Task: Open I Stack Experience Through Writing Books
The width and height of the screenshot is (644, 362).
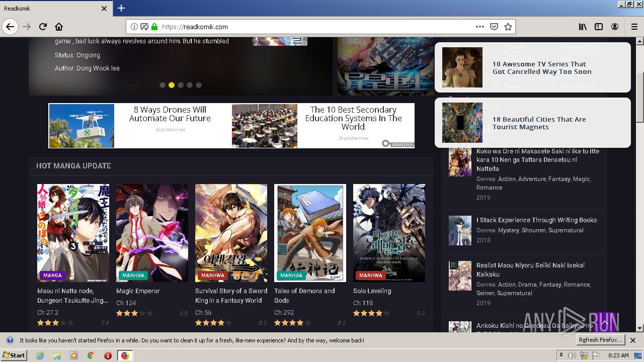Action: 536,220
